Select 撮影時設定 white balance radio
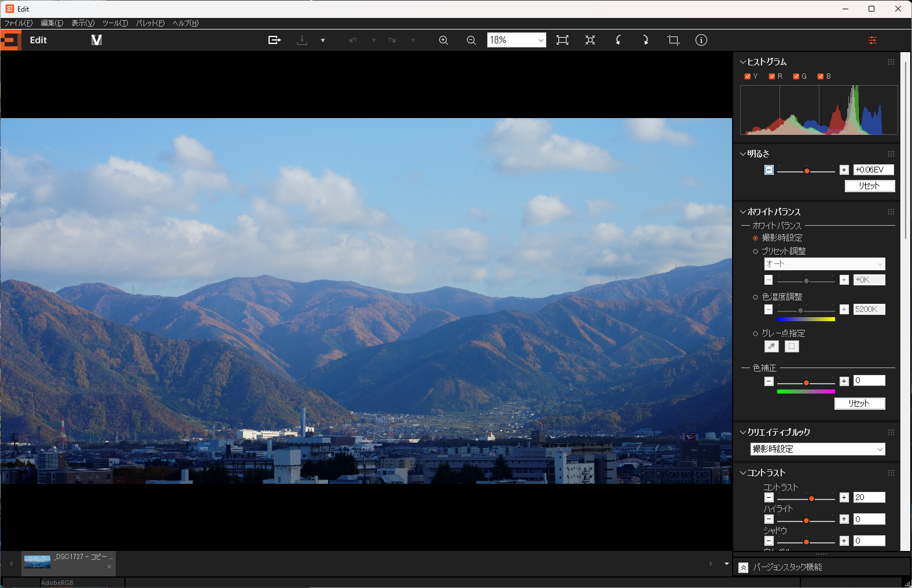 (x=755, y=238)
